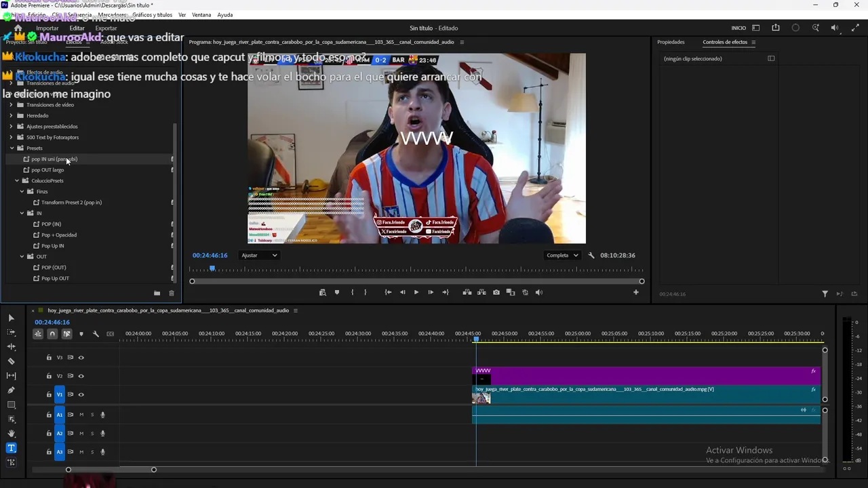Switch to the Propiedades tab
Image resolution: width=868 pixels, height=488 pixels.
tap(671, 42)
